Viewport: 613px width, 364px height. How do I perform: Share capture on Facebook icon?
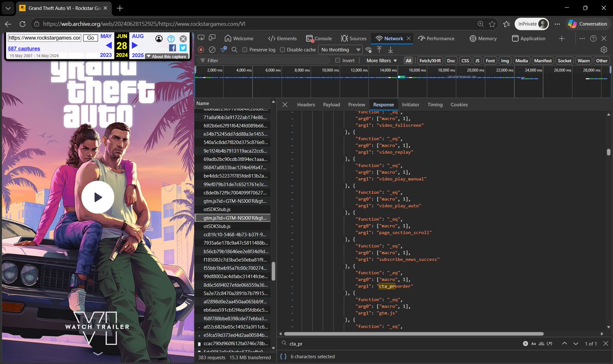(x=172, y=47)
